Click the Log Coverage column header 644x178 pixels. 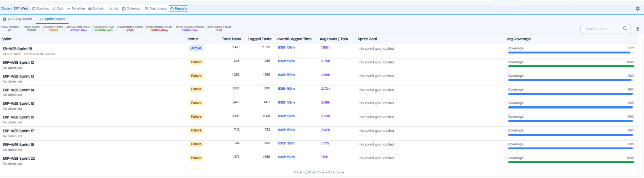tap(519, 39)
